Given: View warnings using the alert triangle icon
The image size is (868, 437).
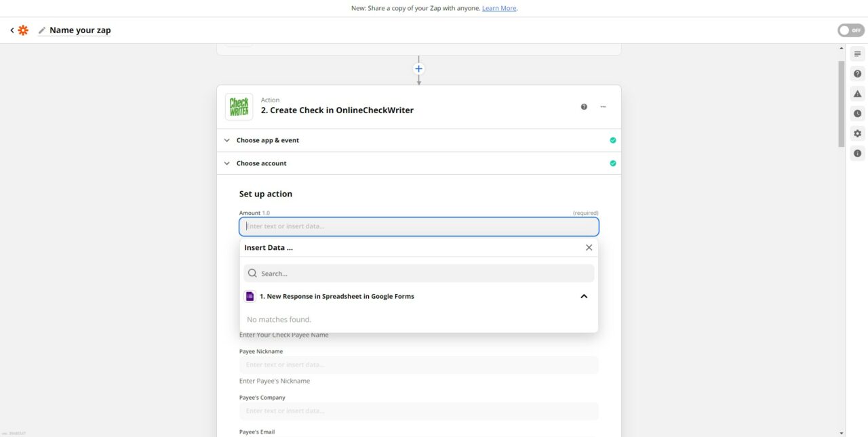Looking at the screenshot, I should (856, 93).
